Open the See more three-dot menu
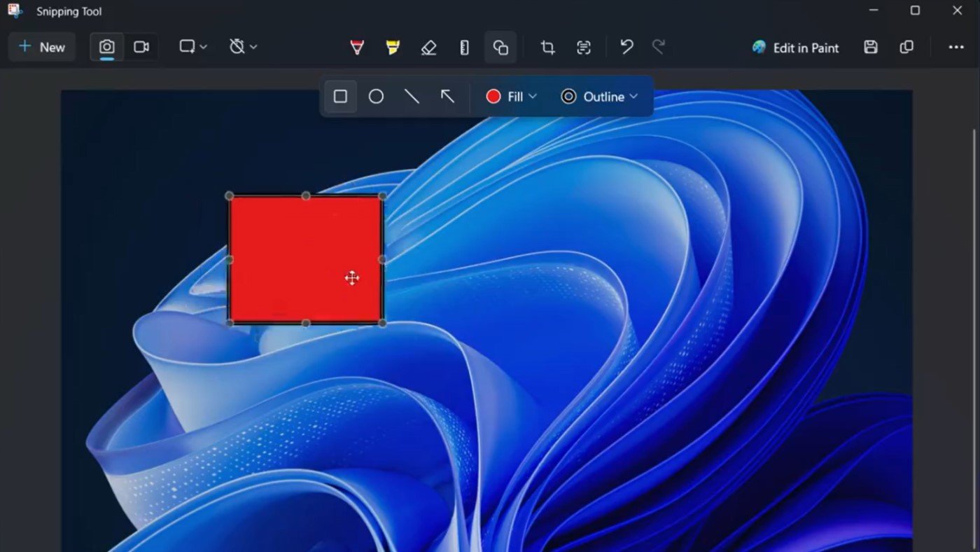The image size is (980, 552). (956, 47)
